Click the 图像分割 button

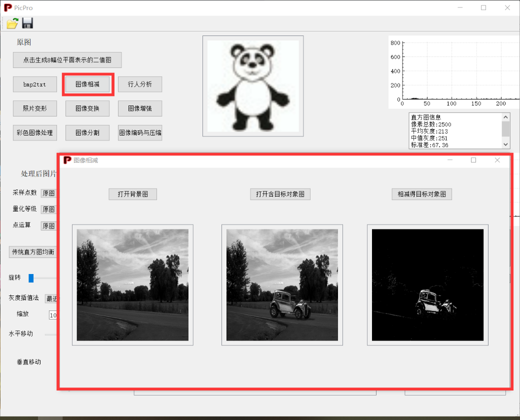click(x=87, y=132)
